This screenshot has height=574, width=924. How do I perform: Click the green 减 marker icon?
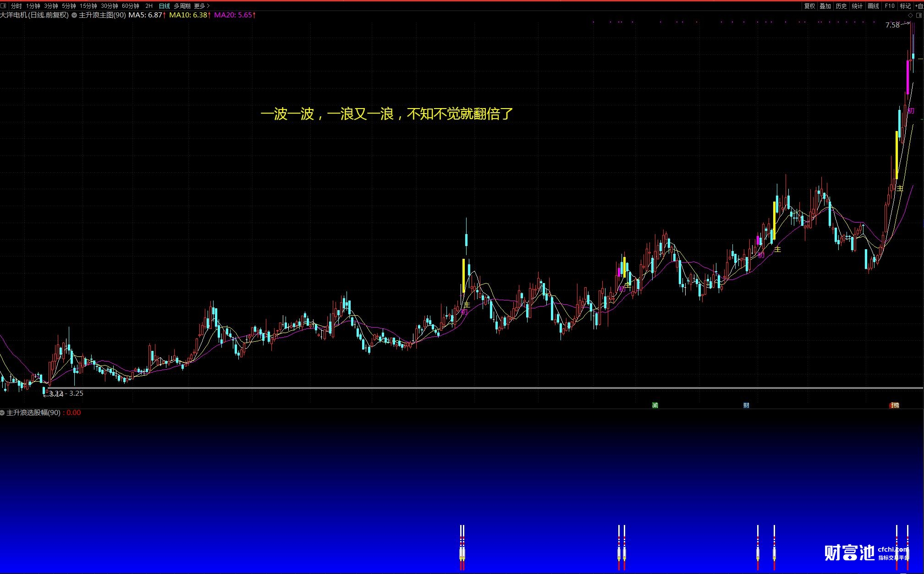[x=655, y=405]
